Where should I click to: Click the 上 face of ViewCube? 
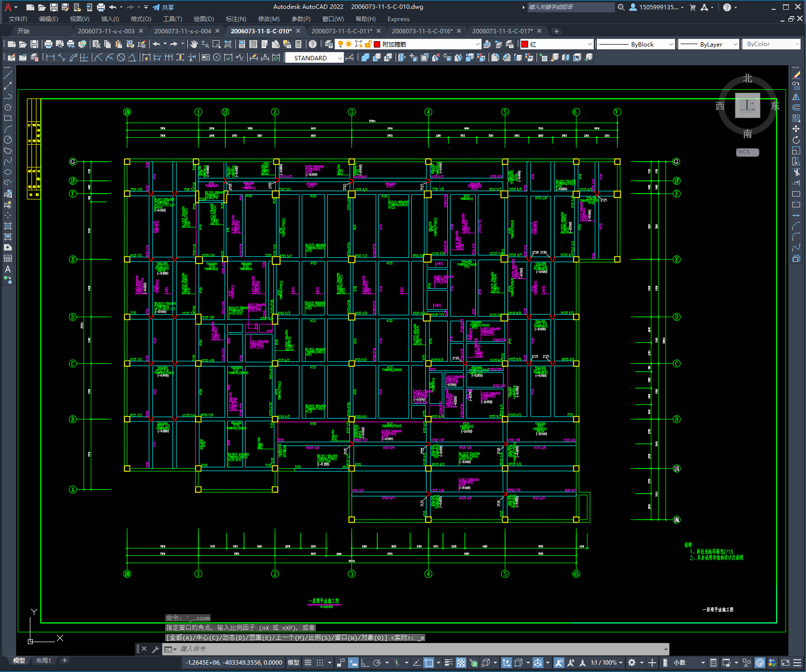tap(748, 105)
